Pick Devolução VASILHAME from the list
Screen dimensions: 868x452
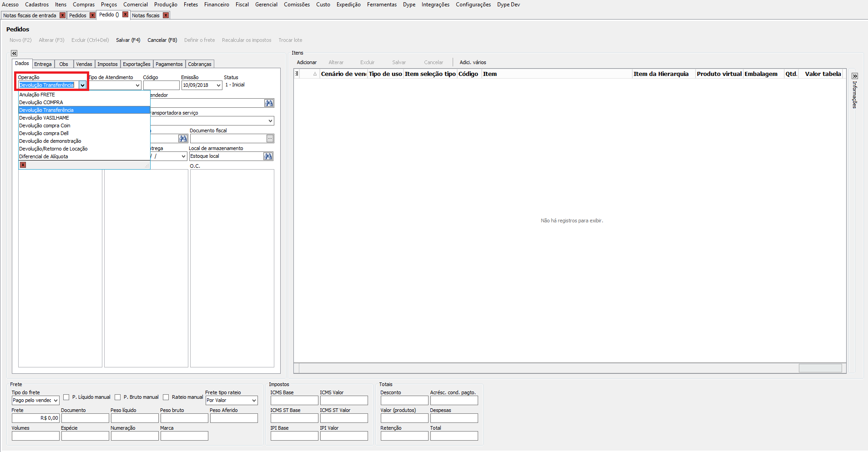[84, 118]
